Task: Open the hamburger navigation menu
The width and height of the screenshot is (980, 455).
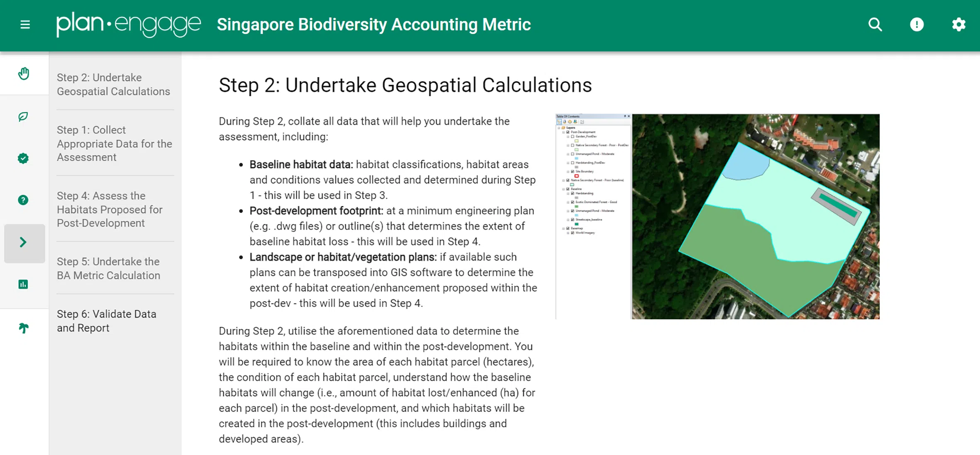Action: click(25, 25)
